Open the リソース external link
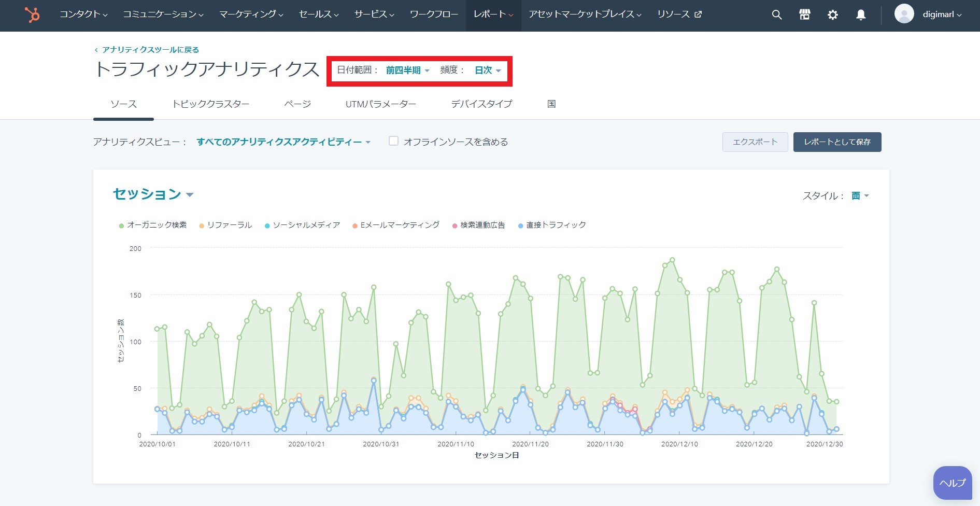 click(679, 15)
